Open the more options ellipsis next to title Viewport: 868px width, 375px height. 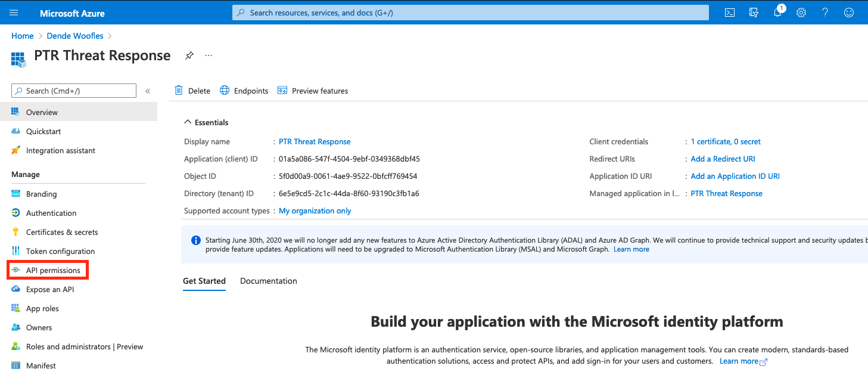pos(209,55)
